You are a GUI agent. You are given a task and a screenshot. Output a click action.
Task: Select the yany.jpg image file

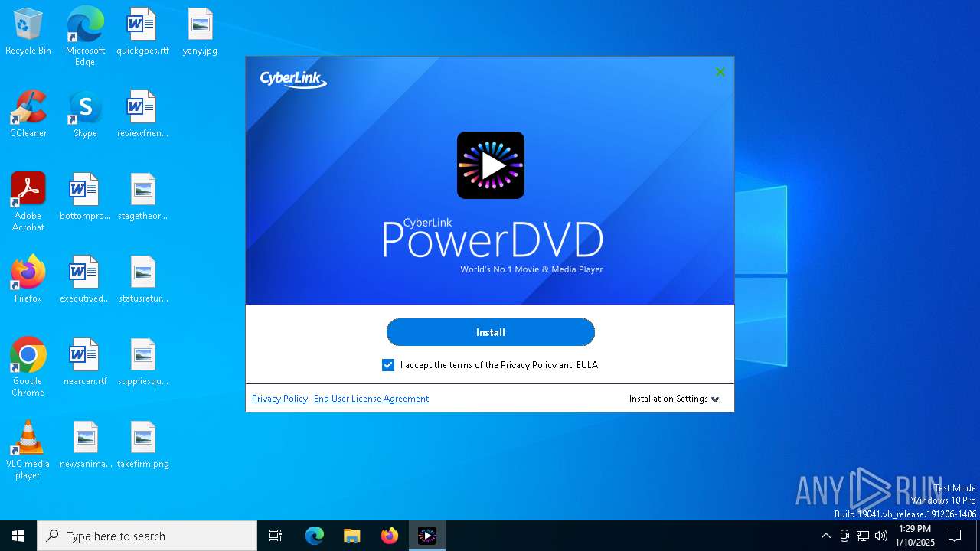(200, 32)
